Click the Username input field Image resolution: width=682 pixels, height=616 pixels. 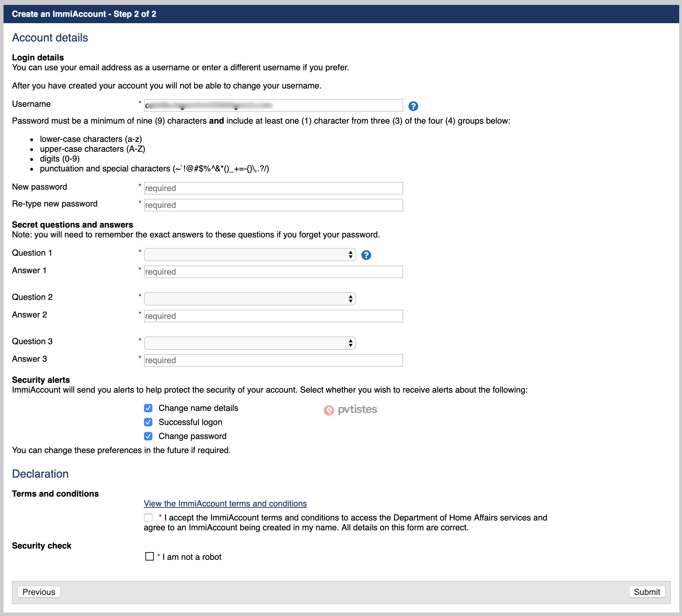coord(273,105)
